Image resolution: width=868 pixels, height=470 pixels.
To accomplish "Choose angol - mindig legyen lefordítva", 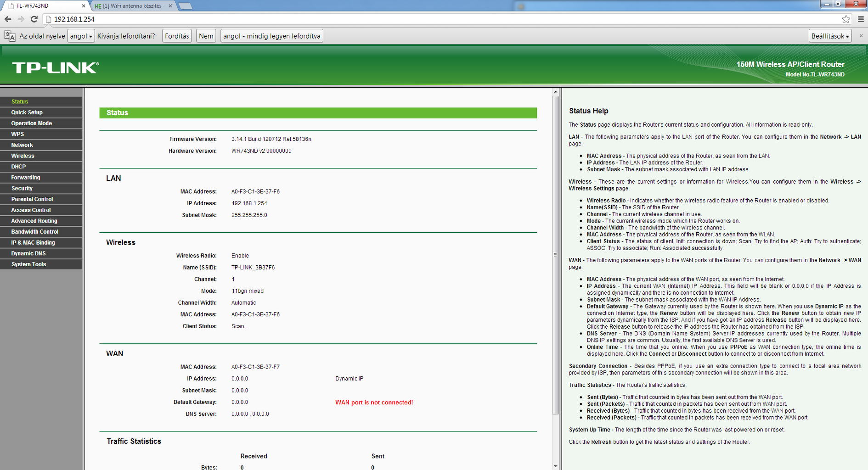I will pyautogui.click(x=272, y=36).
